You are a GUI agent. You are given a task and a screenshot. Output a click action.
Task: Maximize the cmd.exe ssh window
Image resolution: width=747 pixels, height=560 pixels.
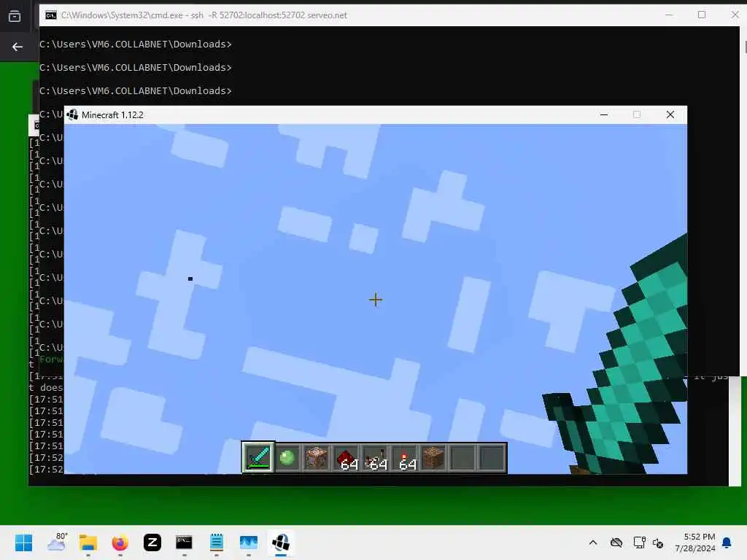(702, 15)
